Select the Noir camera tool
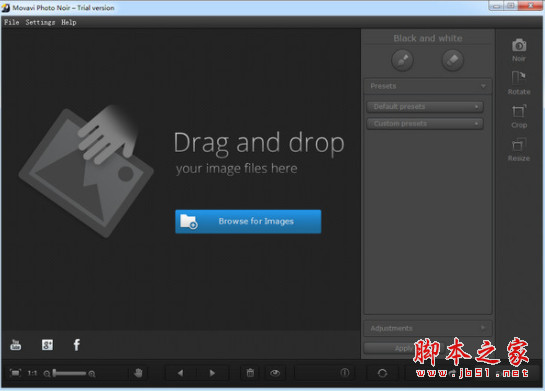The image size is (545, 391). 519,50
